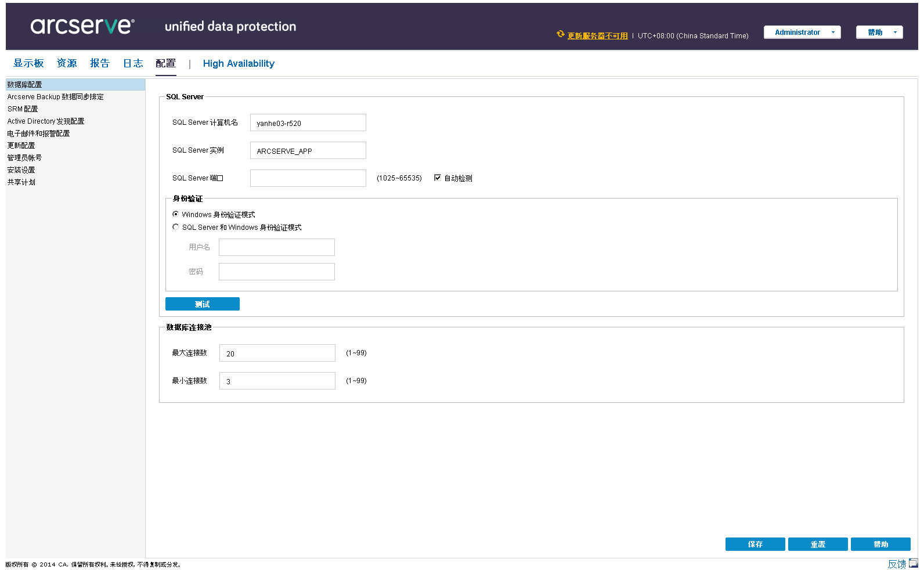Select Arcserve Backup data sync schedule item

point(55,97)
